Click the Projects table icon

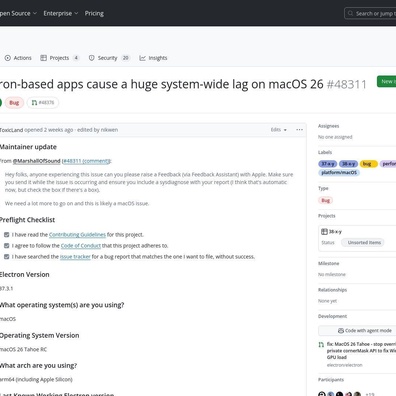click(x=43, y=58)
